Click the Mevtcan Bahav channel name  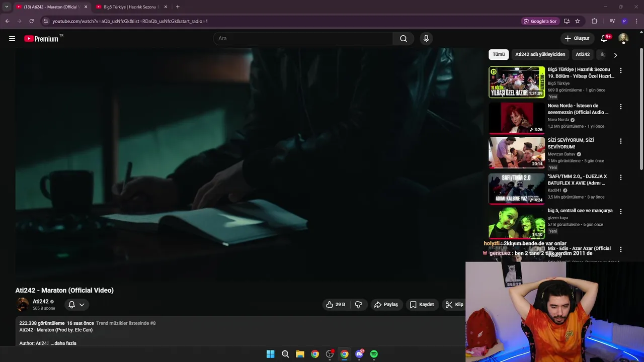click(x=561, y=154)
